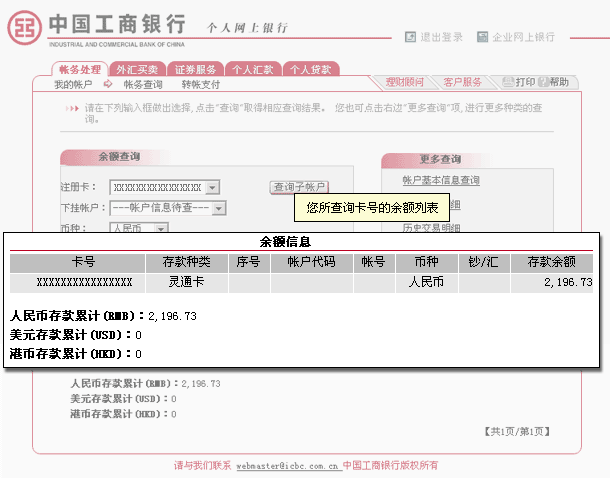610x478 pixels.
Task: Click the bold 人民币存款累计(RMB) total line
Action: click(x=103, y=316)
